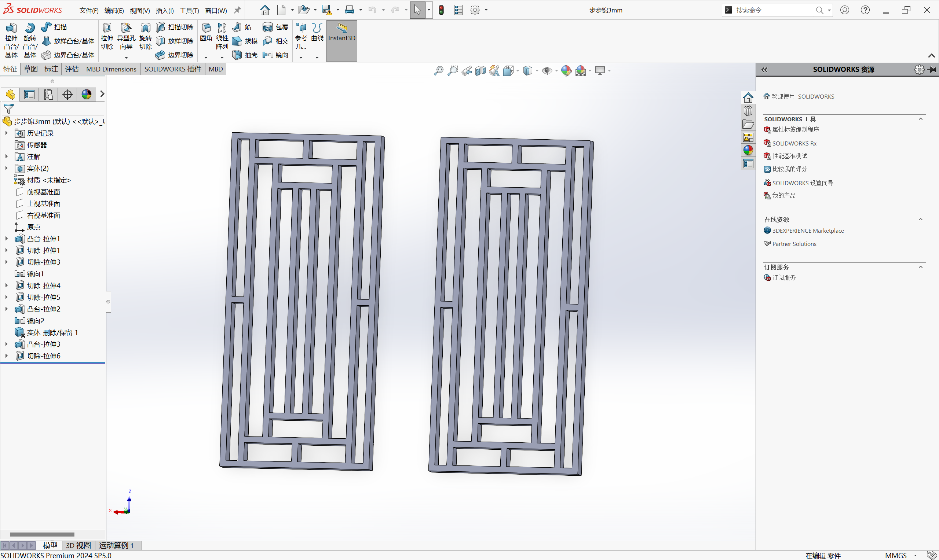Select the Shell (抽壳) tool
The height and width of the screenshot is (560, 939).
coord(245,55)
